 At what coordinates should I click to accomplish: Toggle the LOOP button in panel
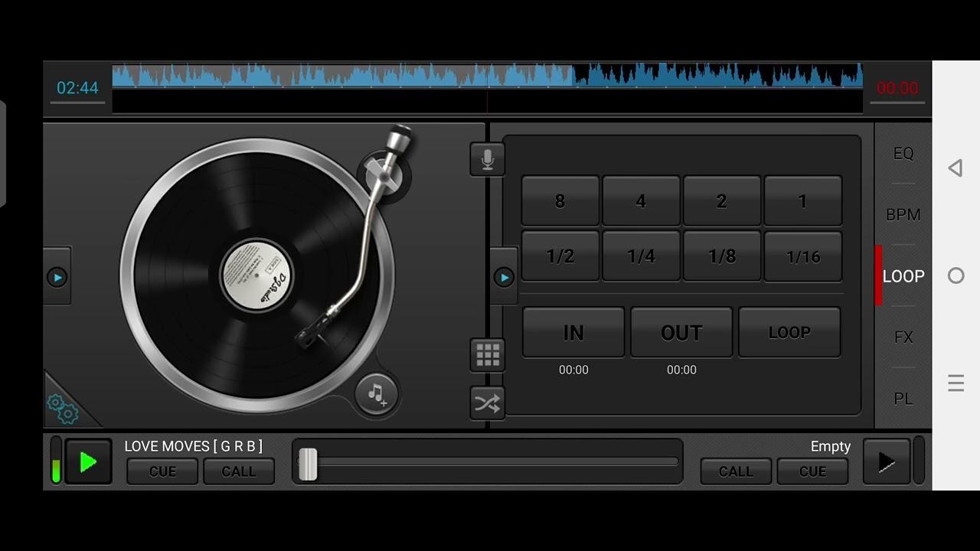[x=789, y=332]
